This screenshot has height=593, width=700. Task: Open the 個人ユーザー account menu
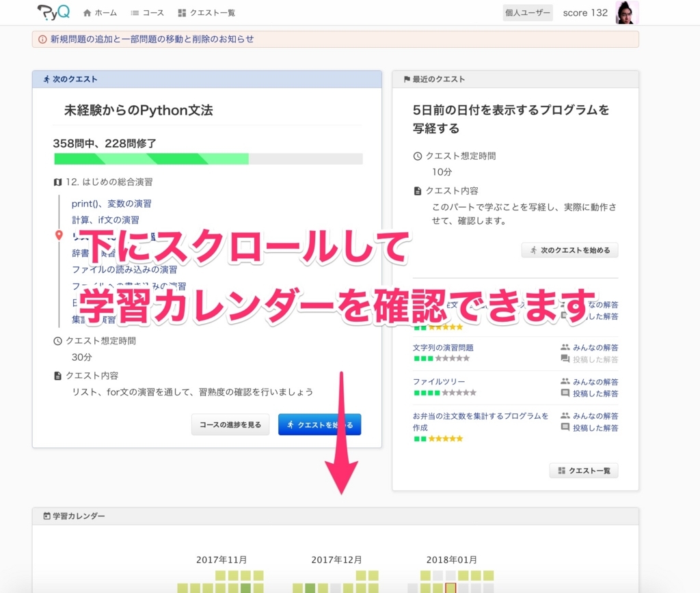tap(527, 12)
